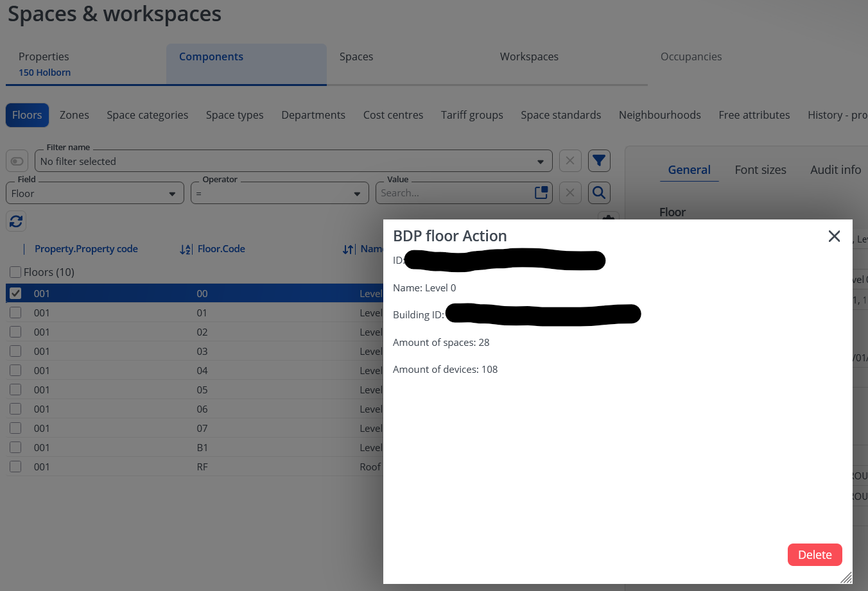Click floor code B1 cell
The image size is (868, 591).
click(202, 447)
